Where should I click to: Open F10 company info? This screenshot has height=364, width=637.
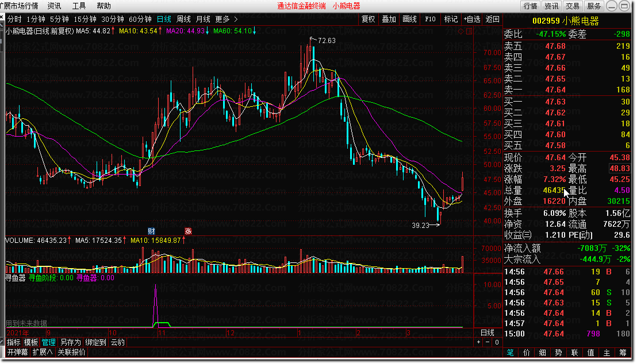pyautogui.click(x=430, y=19)
